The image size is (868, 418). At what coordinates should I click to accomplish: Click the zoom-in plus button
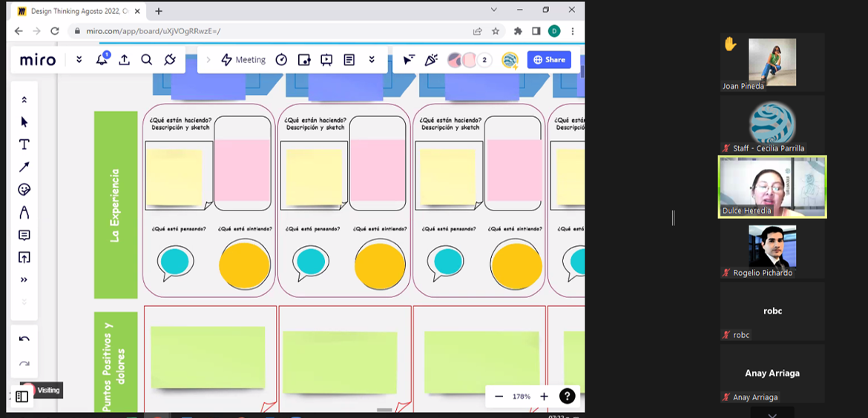click(544, 397)
